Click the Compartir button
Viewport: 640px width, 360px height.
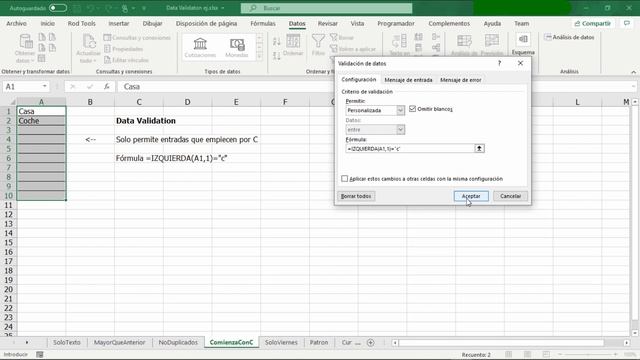pos(592,24)
